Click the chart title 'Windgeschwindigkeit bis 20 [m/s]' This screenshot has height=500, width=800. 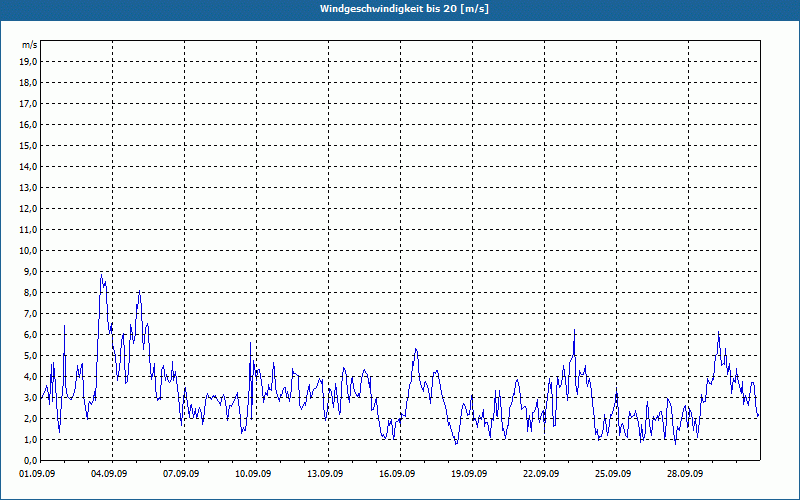(404, 9)
